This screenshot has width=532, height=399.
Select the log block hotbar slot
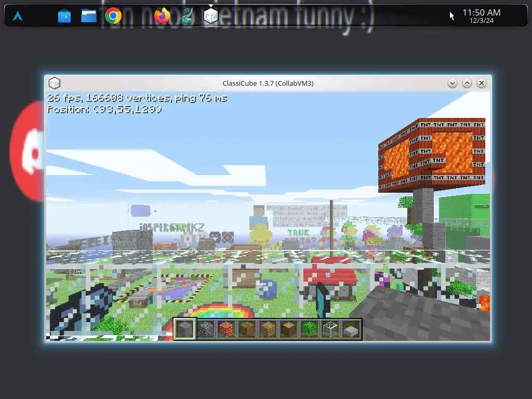point(289,329)
